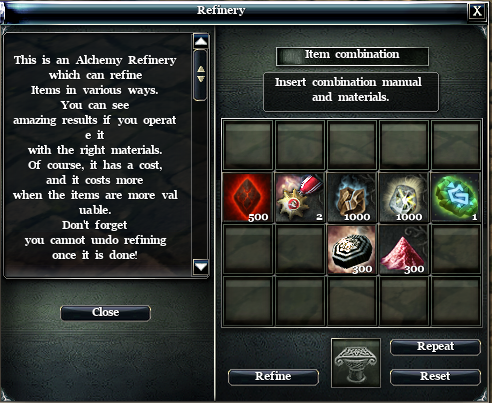Click the Item combination title label

[352, 56]
